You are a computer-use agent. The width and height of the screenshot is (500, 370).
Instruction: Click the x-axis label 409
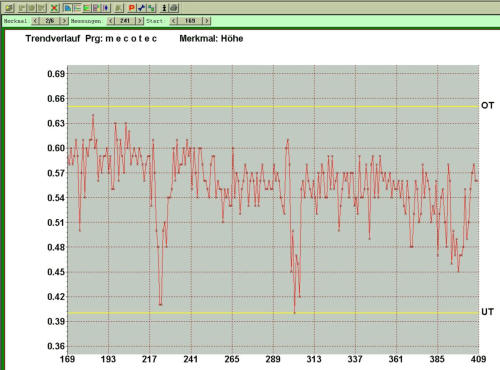[x=478, y=359]
